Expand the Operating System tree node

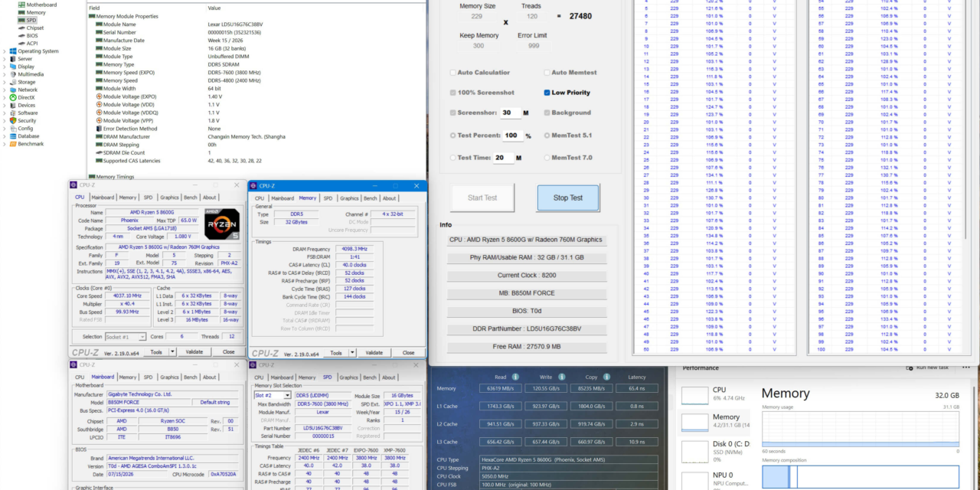point(5,51)
